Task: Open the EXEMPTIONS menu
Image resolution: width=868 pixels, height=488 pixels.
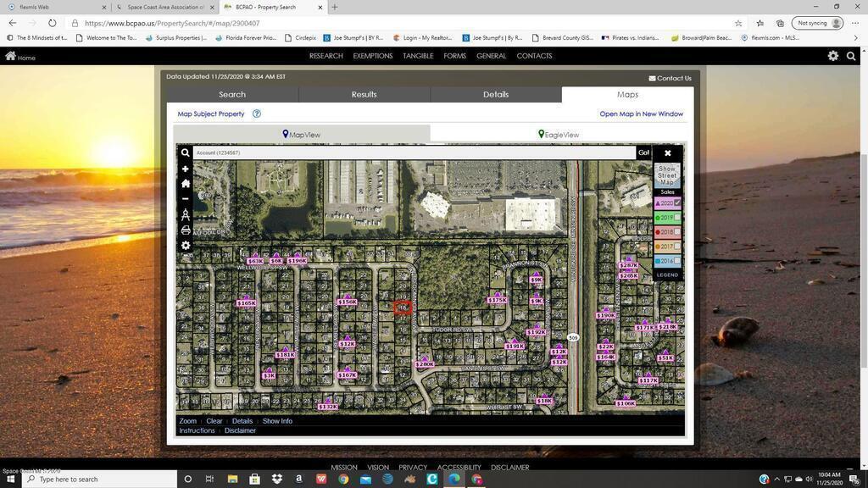Action: click(x=372, y=56)
